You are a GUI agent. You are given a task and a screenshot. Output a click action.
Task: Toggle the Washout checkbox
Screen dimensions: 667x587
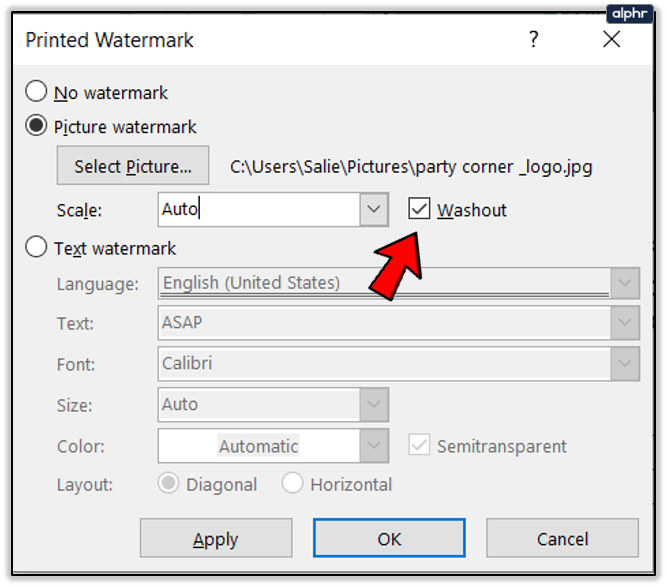point(420,209)
